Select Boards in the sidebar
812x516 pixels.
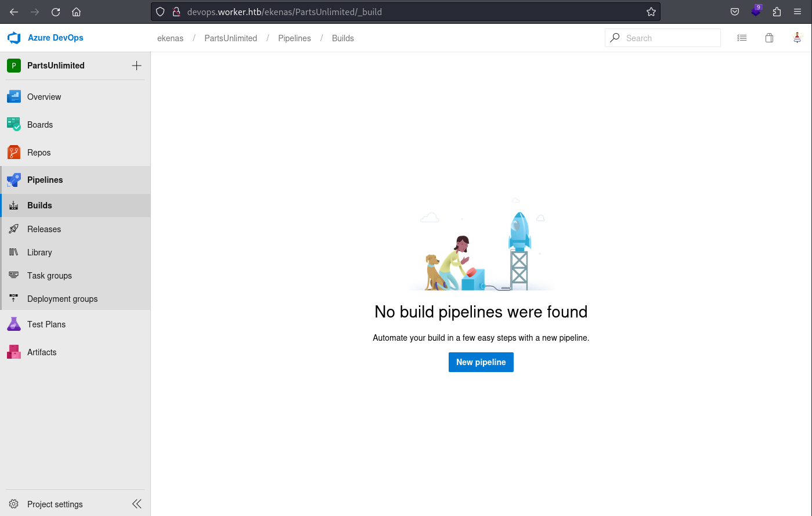point(75,125)
